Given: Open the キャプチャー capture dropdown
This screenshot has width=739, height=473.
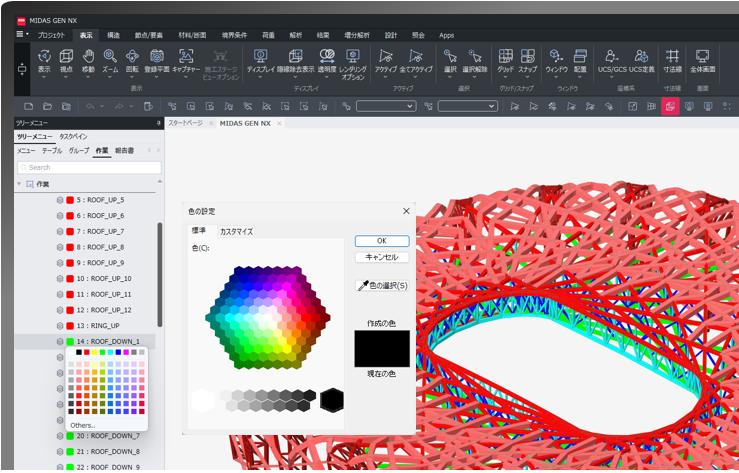Looking at the screenshot, I should coord(186,77).
